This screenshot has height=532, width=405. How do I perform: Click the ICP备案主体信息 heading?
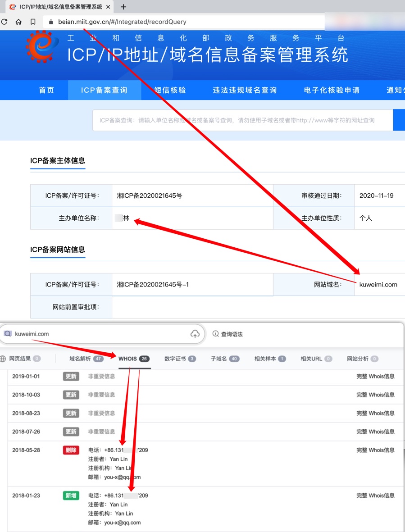pyautogui.click(x=58, y=161)
